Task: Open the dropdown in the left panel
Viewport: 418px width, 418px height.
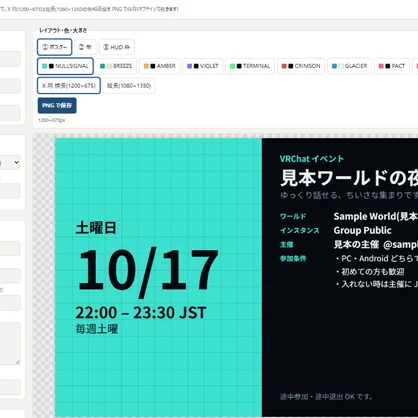Action: [x=10, y=163]
